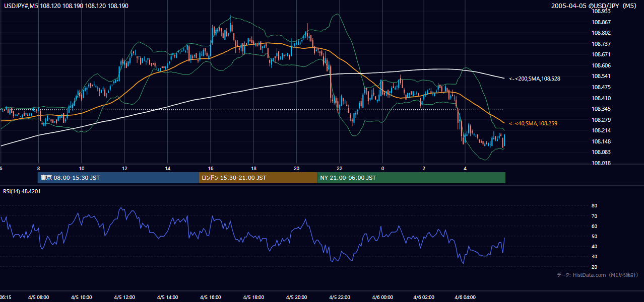
Task: Click the 4/5 16:00 date label
Action: pos(210,297)
